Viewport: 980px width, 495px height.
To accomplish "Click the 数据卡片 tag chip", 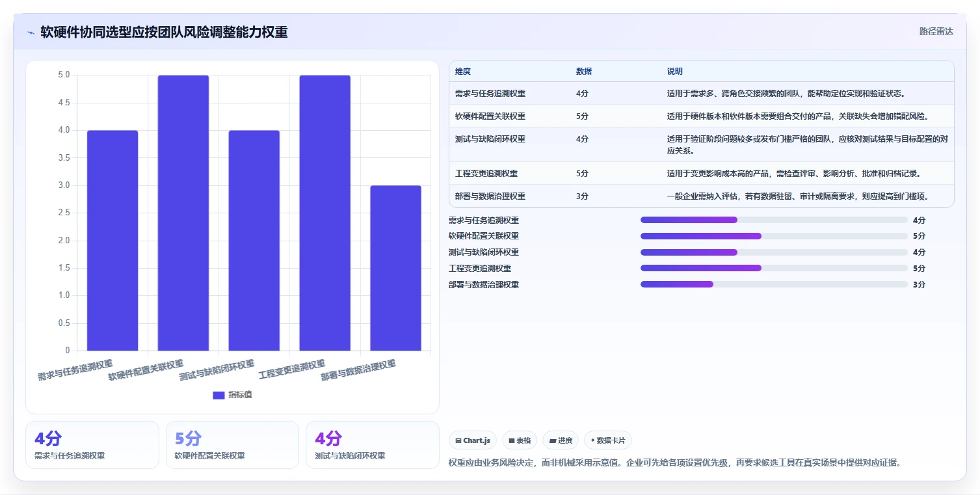I will coord(608,440).
